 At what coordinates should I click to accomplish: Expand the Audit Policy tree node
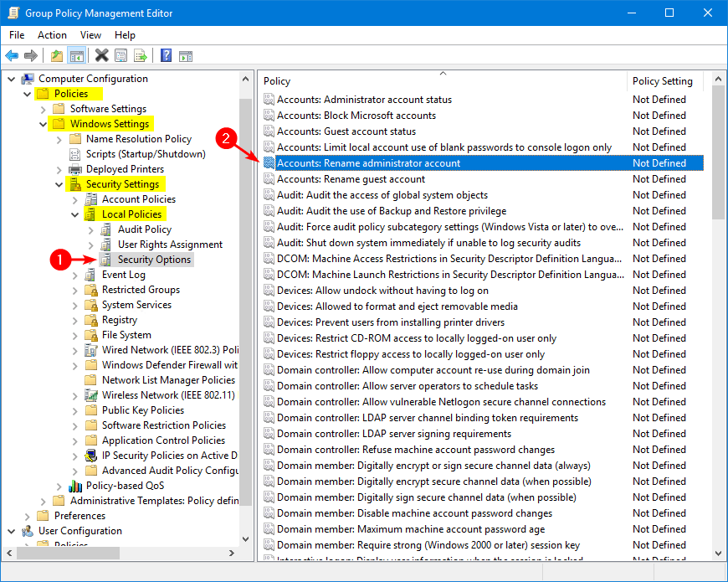click(x=90, y=229)
